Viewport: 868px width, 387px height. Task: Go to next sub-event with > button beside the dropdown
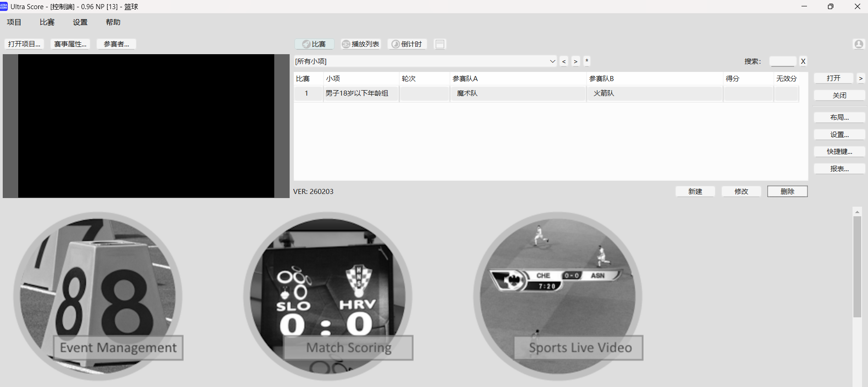click(576, 61)
